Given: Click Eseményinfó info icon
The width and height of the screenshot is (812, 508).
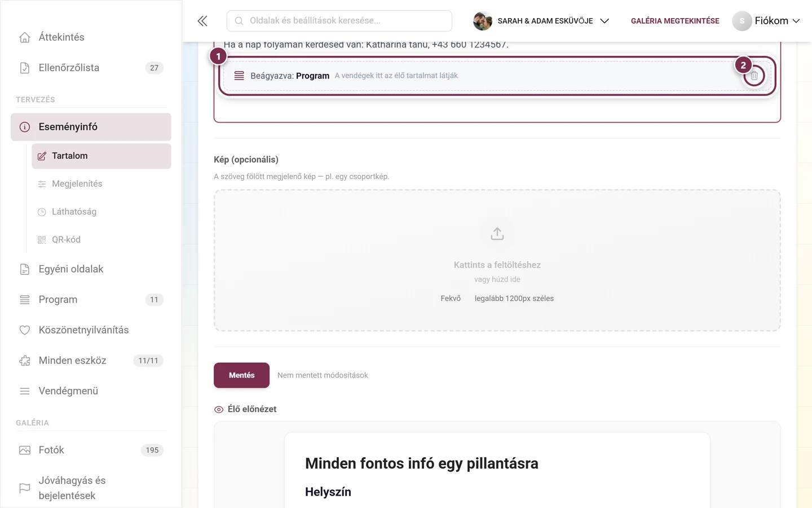Looking at the screenshot, I should click(x=25, y=127).
